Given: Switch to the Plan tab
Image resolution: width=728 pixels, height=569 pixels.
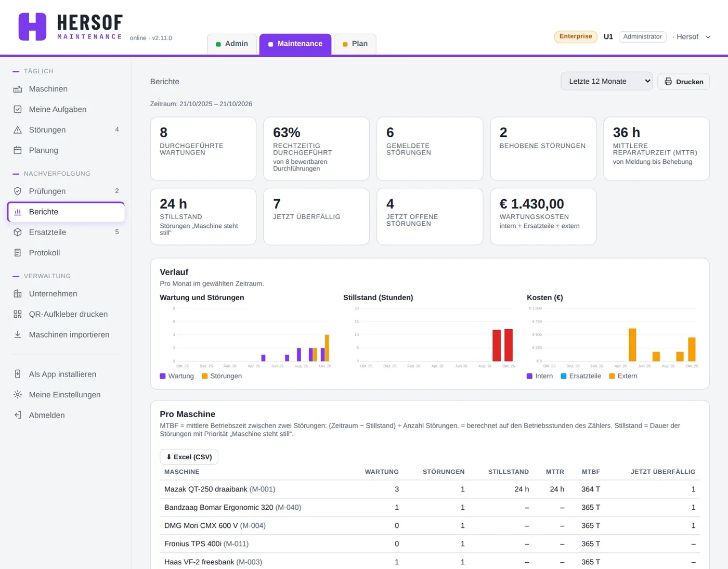Looking at the screenshot, I should point(355,44).
